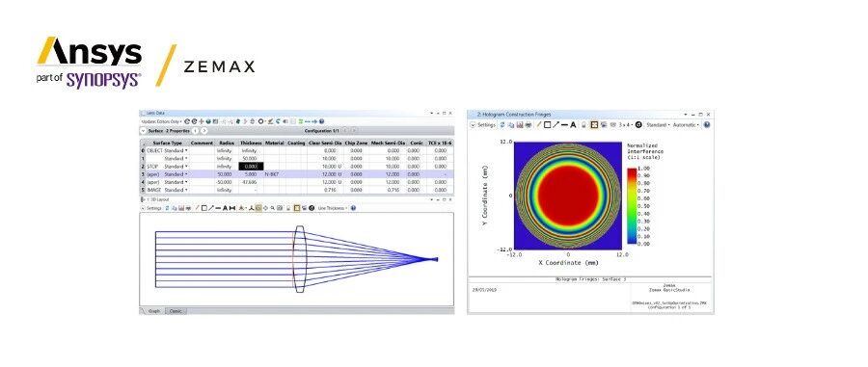Click the red center of fringe plot

(x=568, y=195)
